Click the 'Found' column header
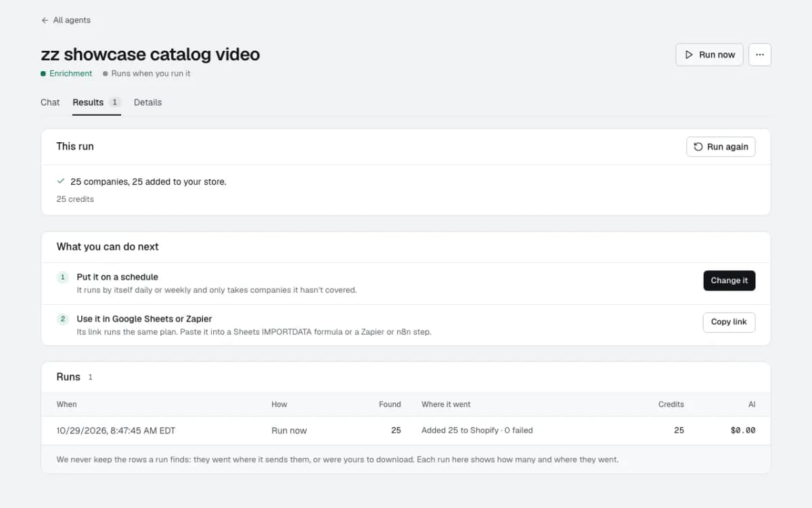 click(x=390, y=404)
